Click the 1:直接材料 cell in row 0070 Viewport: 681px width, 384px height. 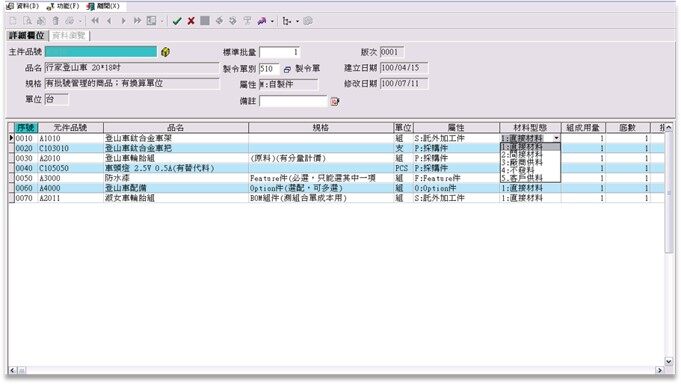[530, 198]
